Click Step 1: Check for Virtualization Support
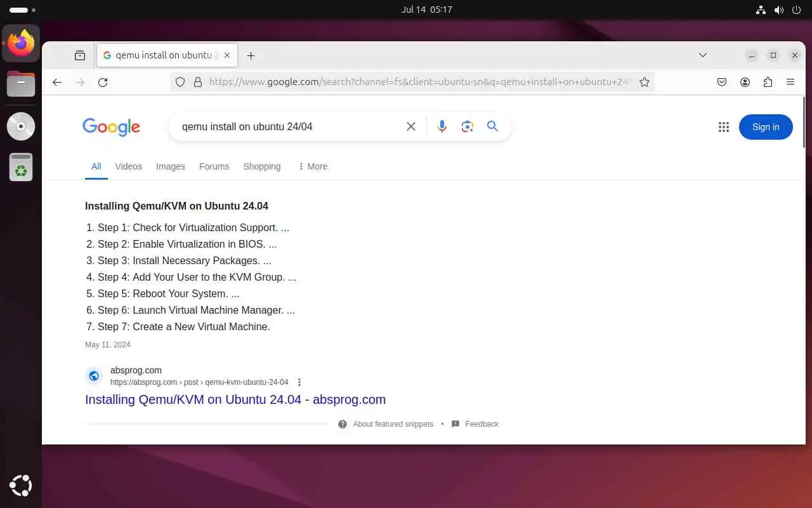 coord(193,227)
